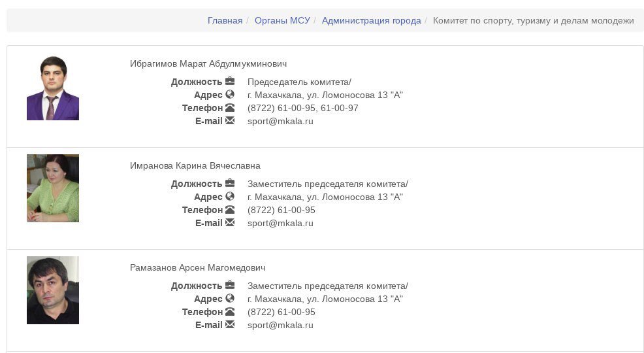Go to the Главная breadcrumb link
Screen dimensions: 644x353
click(x=225, y=20)
